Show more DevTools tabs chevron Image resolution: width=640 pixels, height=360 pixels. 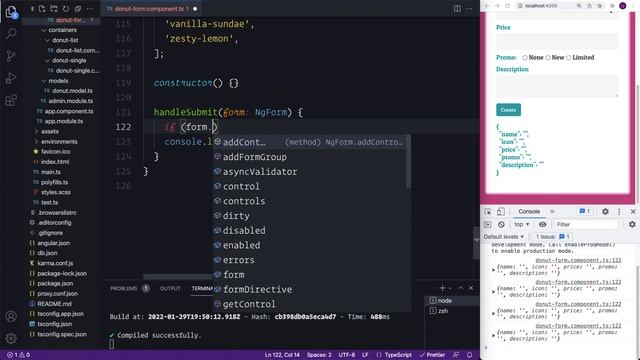552,211
